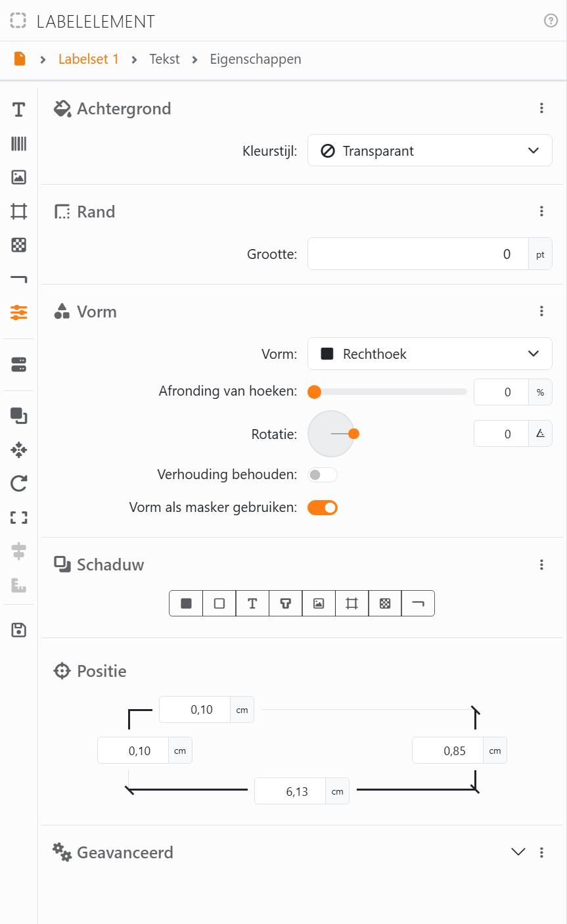Select the Text tool in sidebar
The image size is (567, 924).
pos(18,109)
